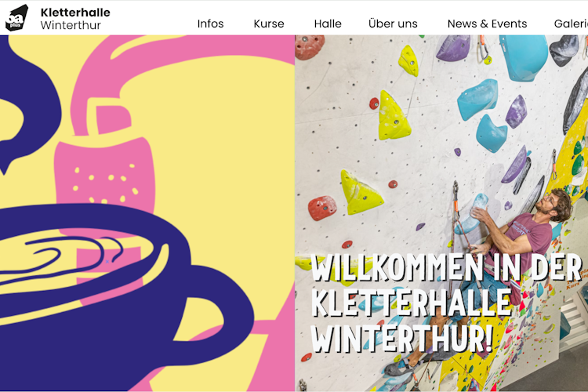Select News & Events in navigation

[x=487, y=24]
